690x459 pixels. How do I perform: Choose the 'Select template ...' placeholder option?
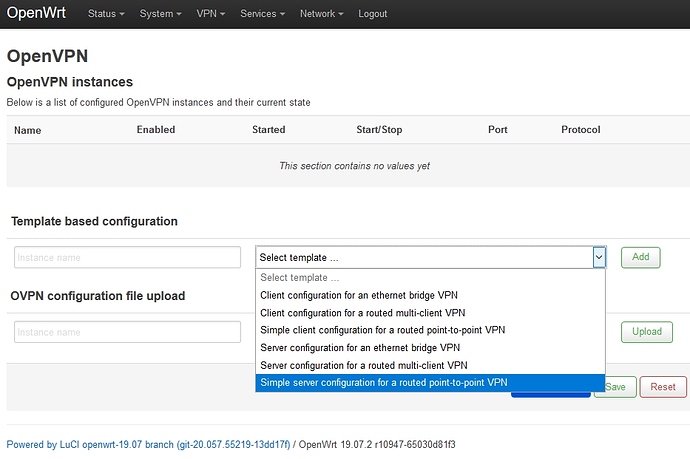tap(430, 278)
